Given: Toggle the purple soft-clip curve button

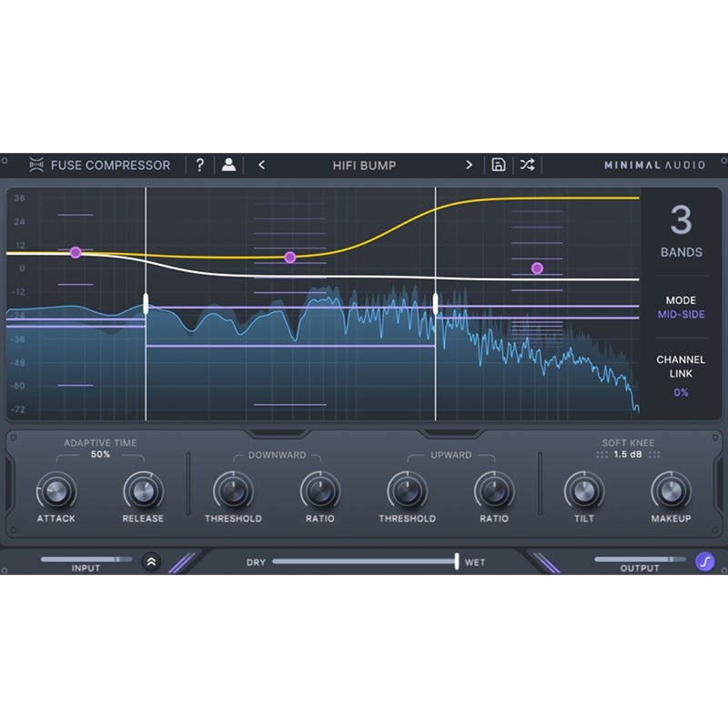Looking at the screenshot, I should [x=704, y=561].
